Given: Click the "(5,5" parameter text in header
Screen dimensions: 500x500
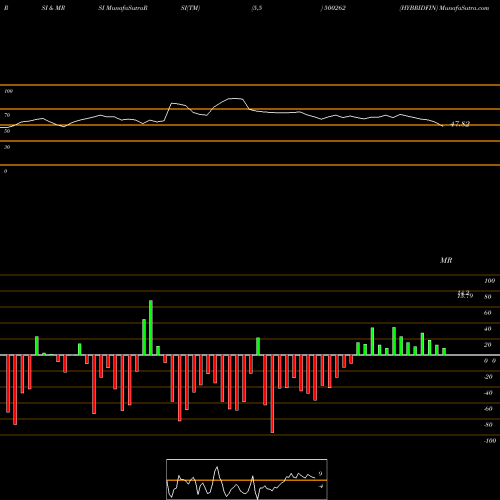Looking at the screenshot, I should coord(257,8).
